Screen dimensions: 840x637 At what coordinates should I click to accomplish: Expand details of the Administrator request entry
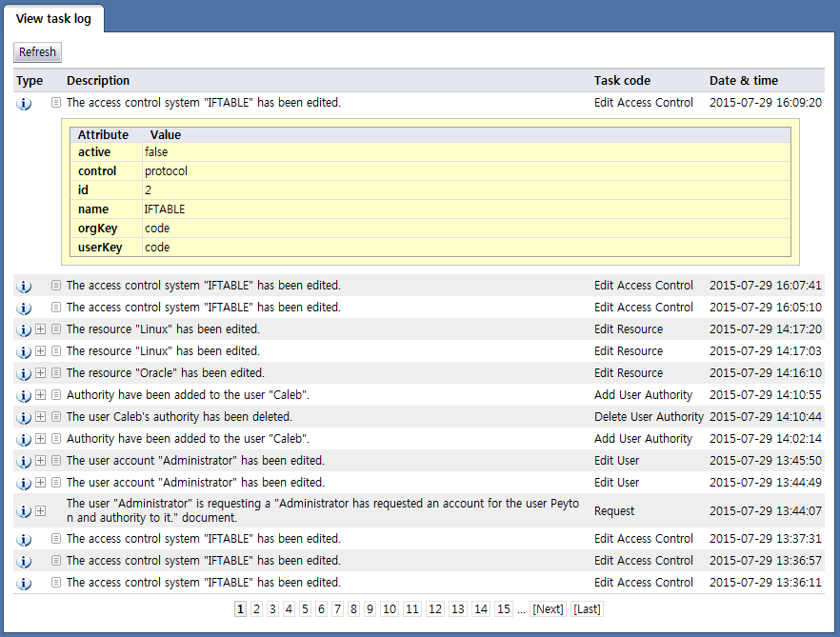[39, 510]
